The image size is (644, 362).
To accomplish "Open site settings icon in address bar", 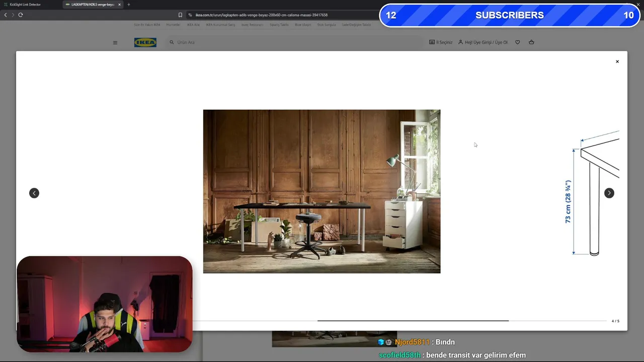I will [190, 15].
